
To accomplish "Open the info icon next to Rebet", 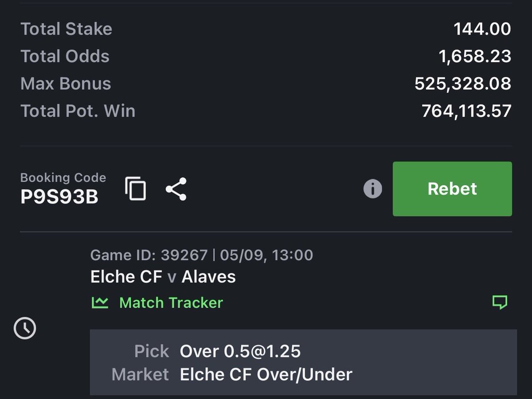I will click(373, 189).
